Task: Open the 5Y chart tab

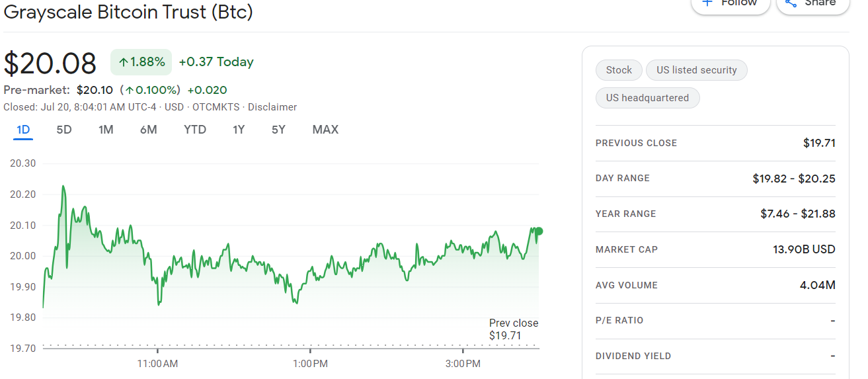Action: [x=278, y=130]
